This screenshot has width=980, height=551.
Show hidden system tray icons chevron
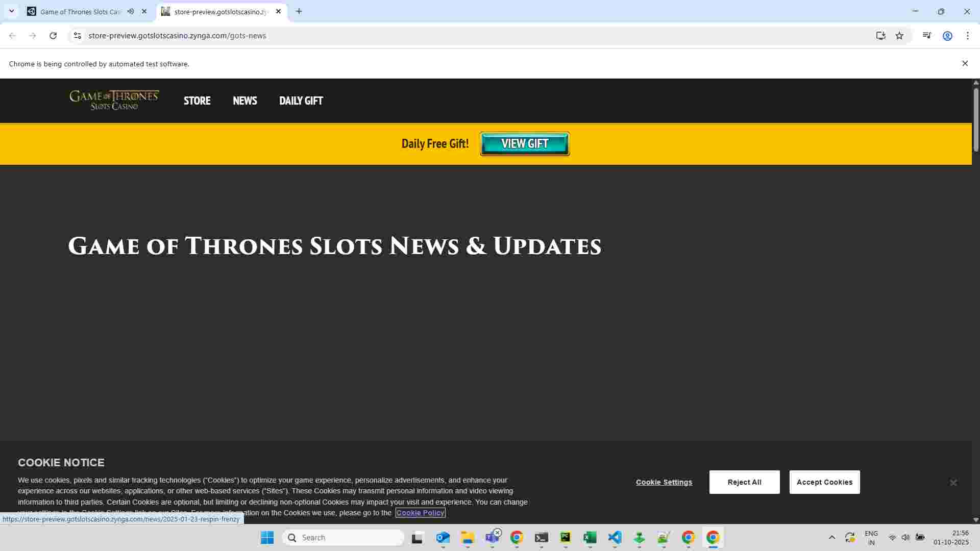click(831, 537)
